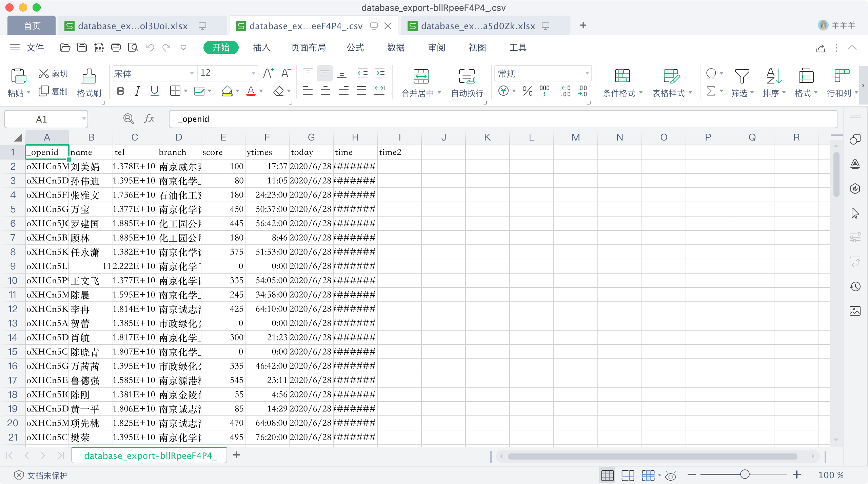The image size is (868, 484).
Task: Click the Export to PDF icon
Action: click(x=99, y=48)
